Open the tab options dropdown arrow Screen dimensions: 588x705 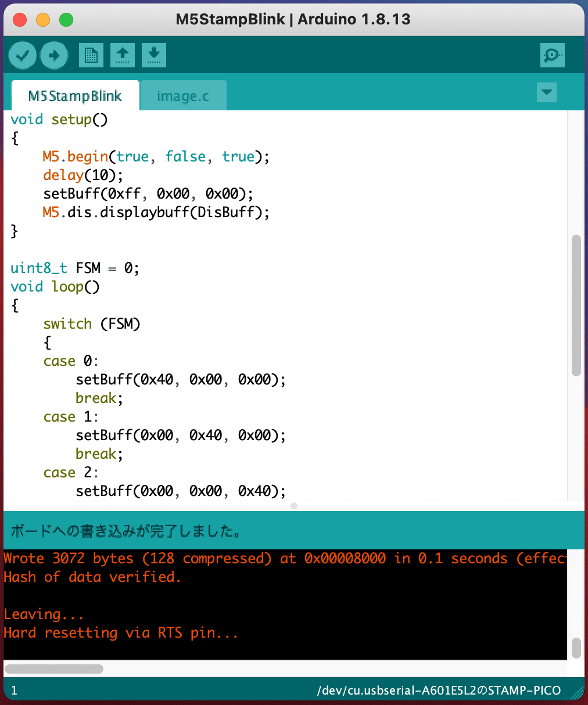pos(547,92)
